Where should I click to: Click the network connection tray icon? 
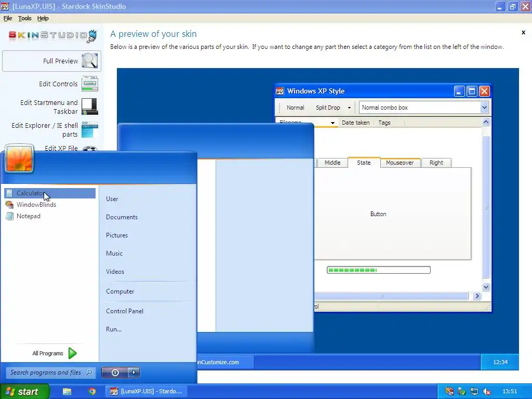click(474, 391)
